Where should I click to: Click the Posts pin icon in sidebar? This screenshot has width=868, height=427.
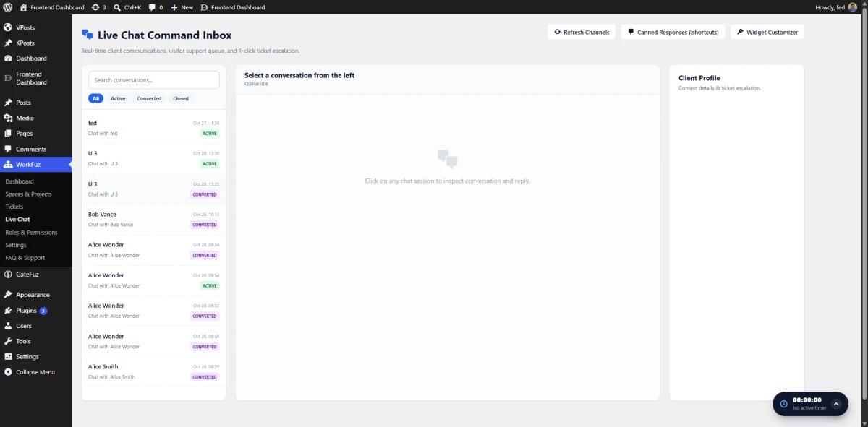click(x=8, y=103)
